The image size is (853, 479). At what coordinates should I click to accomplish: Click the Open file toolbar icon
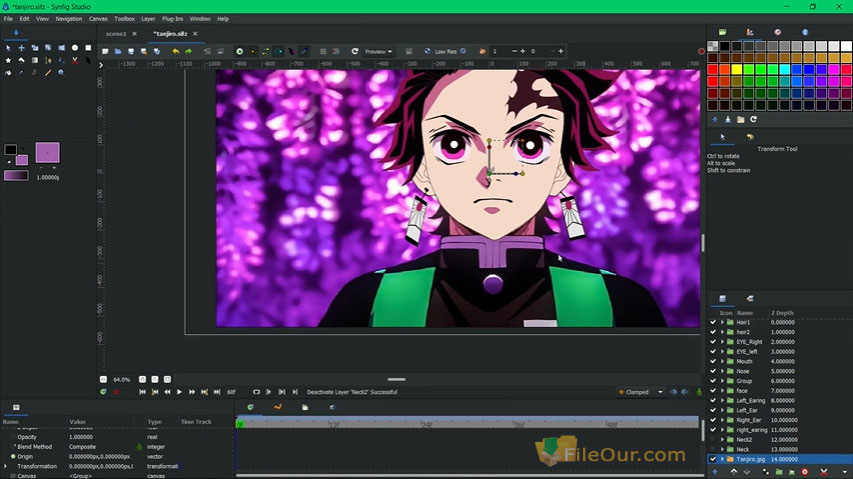pyautogui.click(x=118, y=51)
